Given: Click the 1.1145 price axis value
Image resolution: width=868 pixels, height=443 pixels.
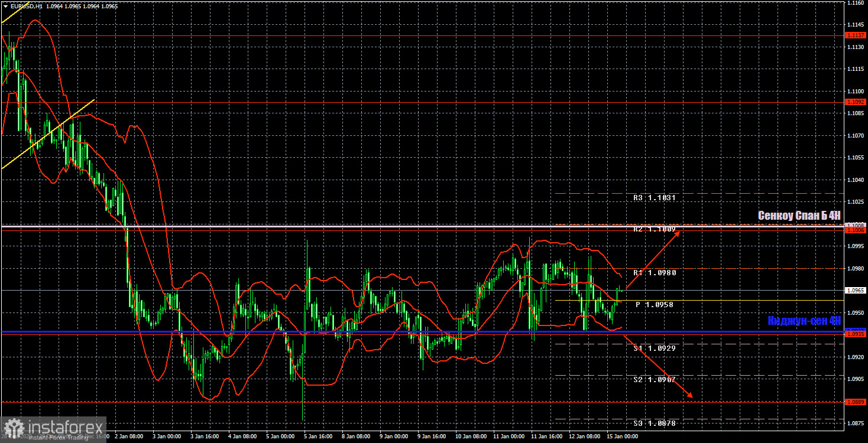Looking at the screenshot, I should 856,25.
